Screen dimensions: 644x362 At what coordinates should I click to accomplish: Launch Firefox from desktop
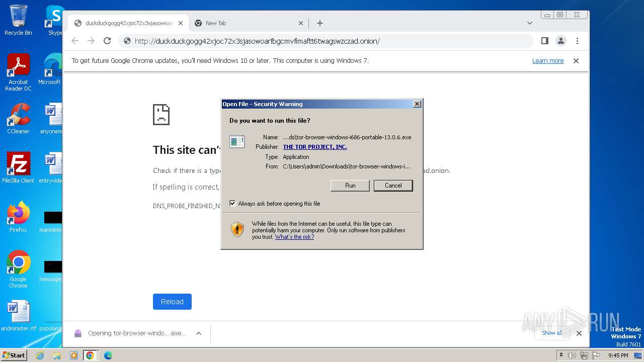18,217
